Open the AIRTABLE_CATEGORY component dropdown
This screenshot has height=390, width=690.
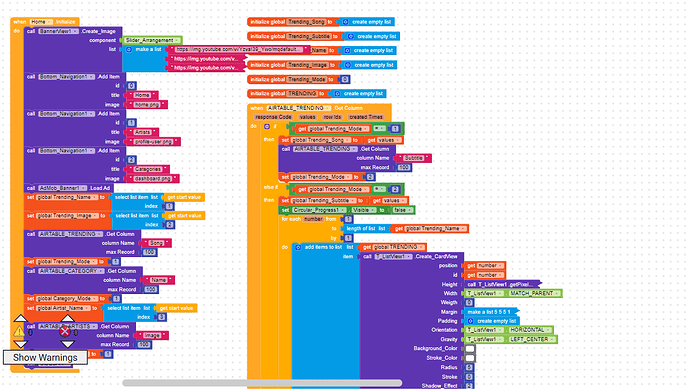[71, 271]
